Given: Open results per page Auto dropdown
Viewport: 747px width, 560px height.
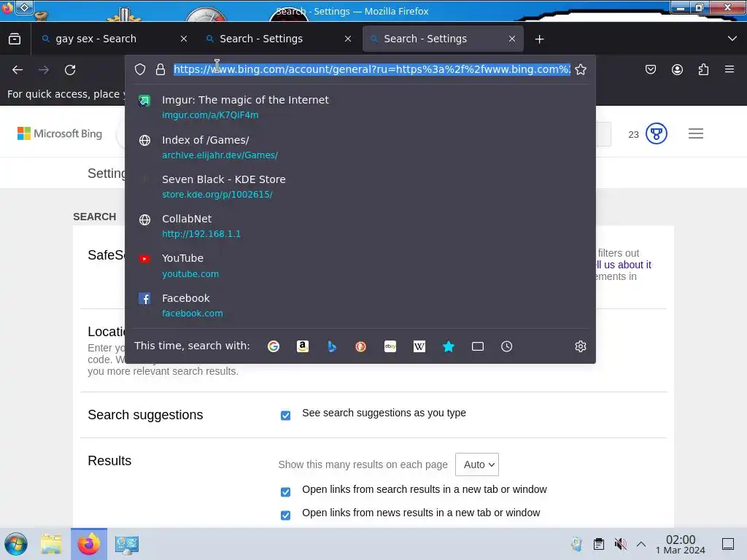Looking at the screenshot, I should click(x=477, y=464).
